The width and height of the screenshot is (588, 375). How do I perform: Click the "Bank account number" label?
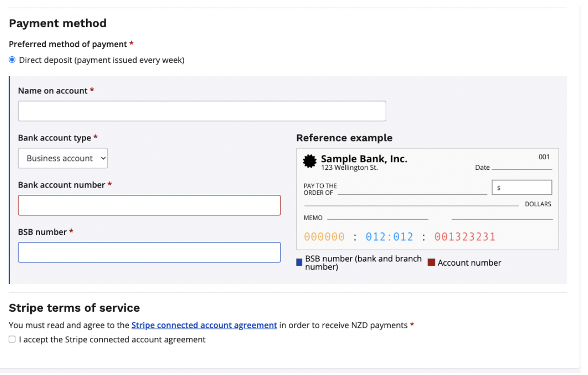tap(61, 185)
